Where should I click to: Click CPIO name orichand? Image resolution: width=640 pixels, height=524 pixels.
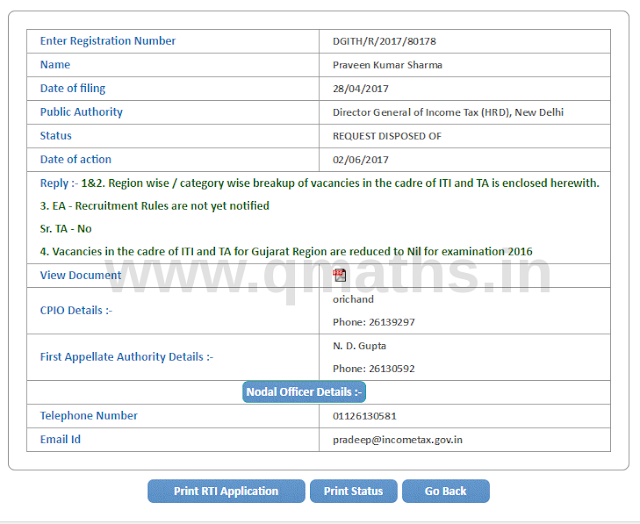(x=353, y=300)
